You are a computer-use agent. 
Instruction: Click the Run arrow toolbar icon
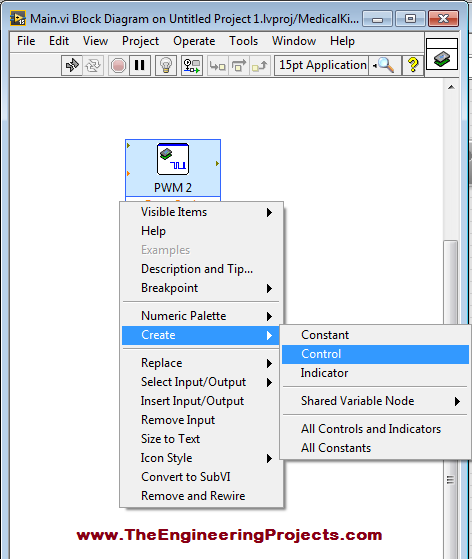click(72, 66)
